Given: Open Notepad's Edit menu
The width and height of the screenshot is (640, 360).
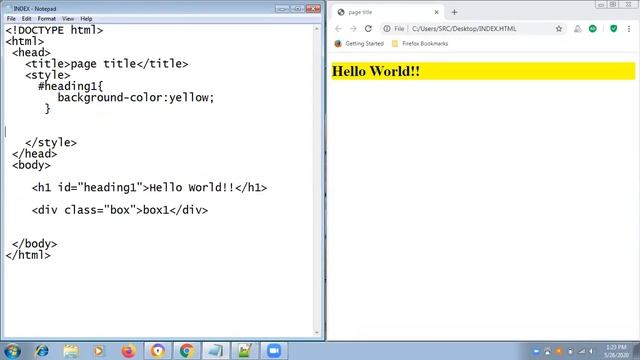Looking at the screenshot, I should [27, 19].
